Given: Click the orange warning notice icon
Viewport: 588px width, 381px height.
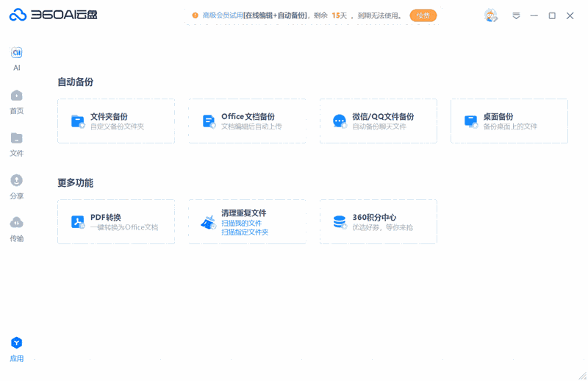Looking at the screenshot, I should click(195, 15).
